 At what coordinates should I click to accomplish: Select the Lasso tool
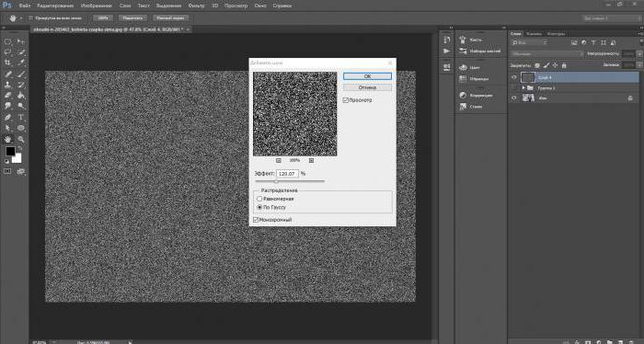coord(7,52)
